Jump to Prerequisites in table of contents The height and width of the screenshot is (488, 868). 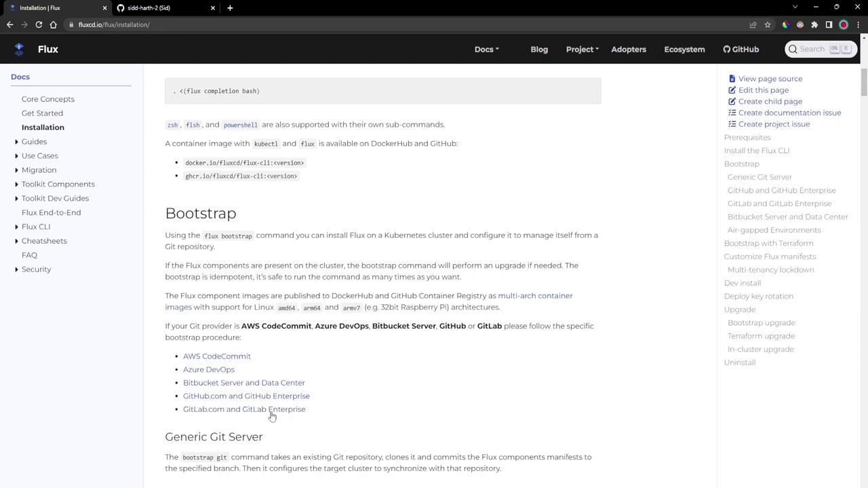coord(747,138)
